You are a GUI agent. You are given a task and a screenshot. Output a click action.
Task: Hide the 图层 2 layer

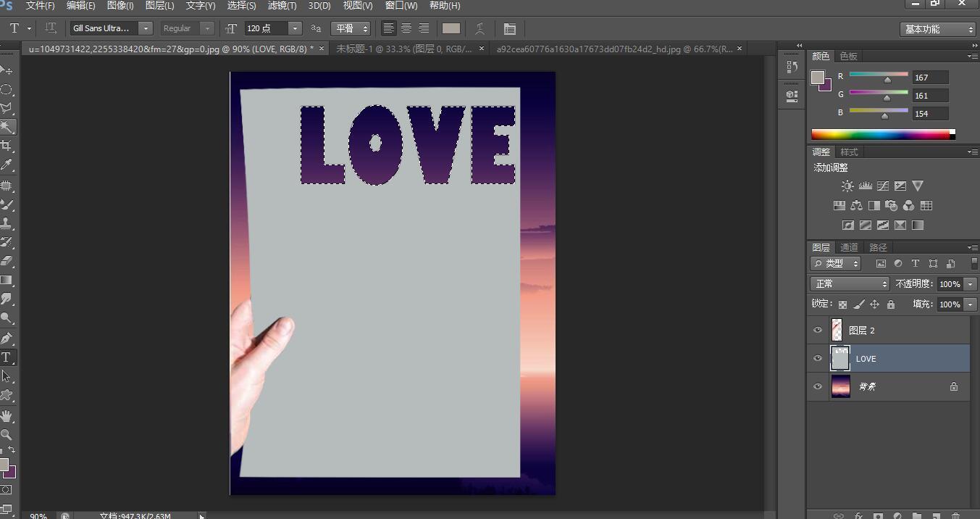pos(818,331)
